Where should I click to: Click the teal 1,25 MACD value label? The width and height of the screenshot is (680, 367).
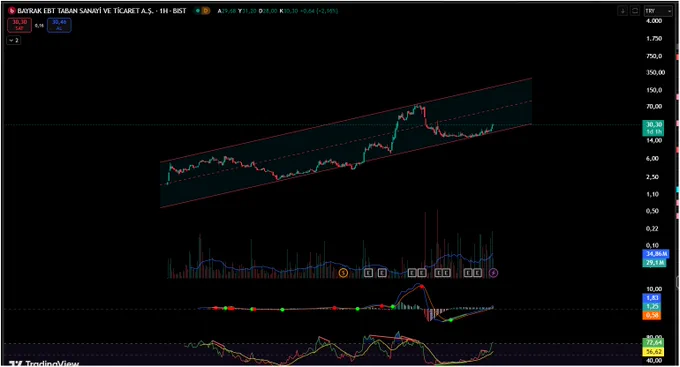(652, 307)
